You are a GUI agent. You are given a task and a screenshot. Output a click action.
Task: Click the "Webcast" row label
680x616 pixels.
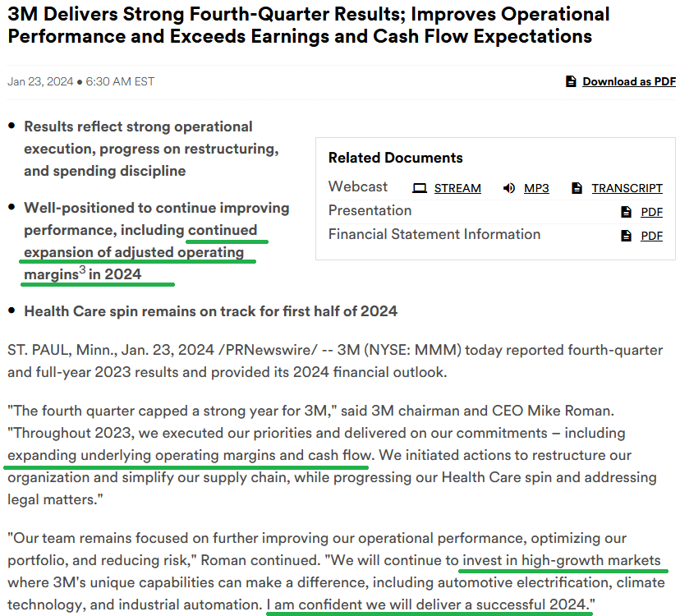click(x=358, y=186)
